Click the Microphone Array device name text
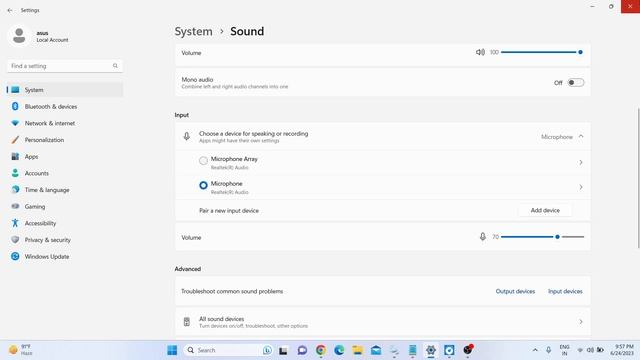 pyautogui.click(x=234, y=159)
